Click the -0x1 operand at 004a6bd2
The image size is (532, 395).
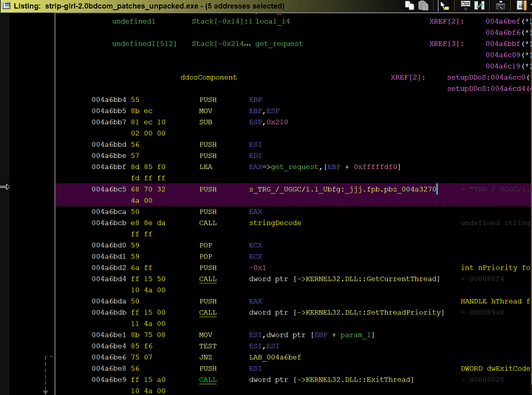(257, 267)
